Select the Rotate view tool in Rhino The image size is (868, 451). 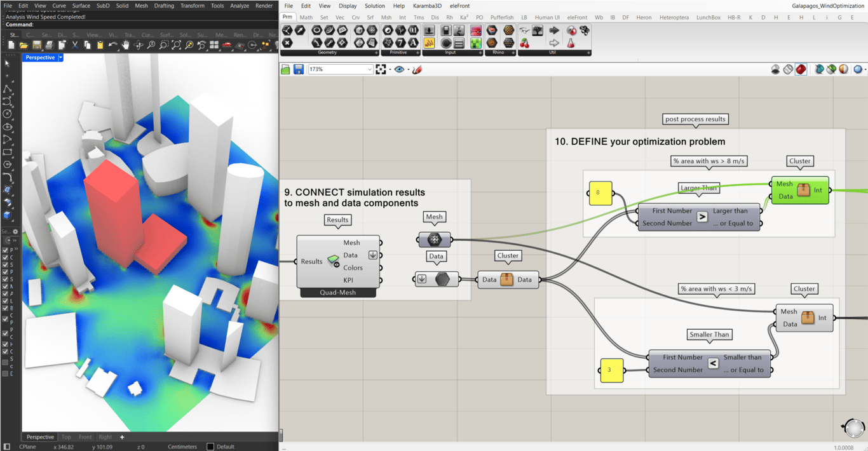[139, 45]
